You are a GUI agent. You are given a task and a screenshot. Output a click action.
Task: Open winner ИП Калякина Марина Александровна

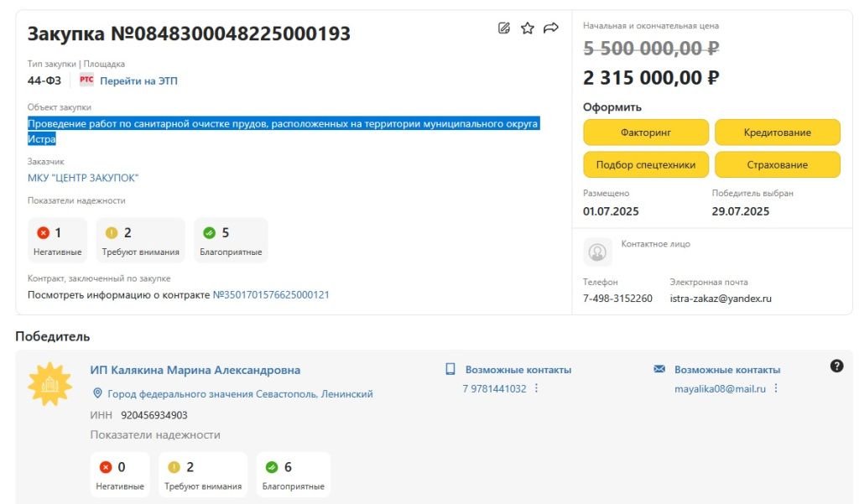pyautogui.click(x=195, y=370)
